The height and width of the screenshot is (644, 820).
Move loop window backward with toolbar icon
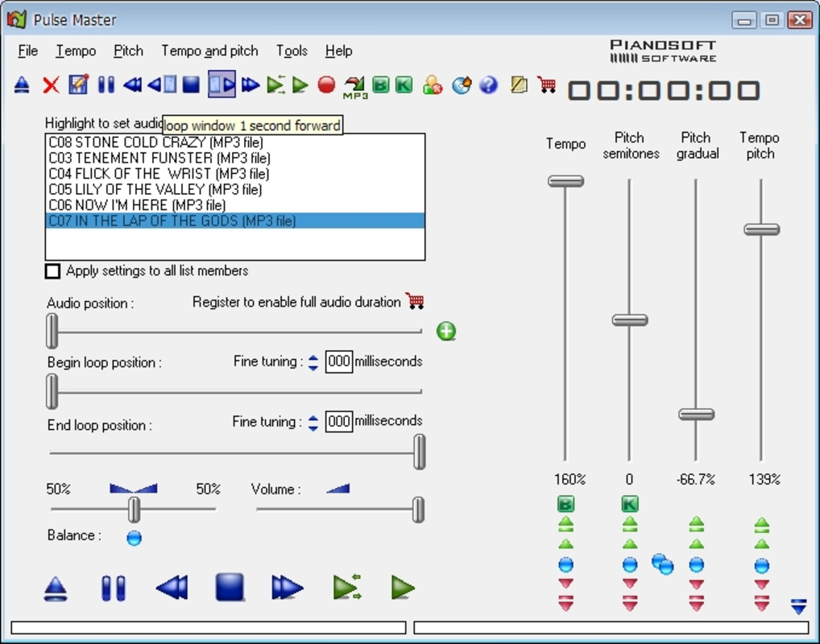tap(162, 85)
